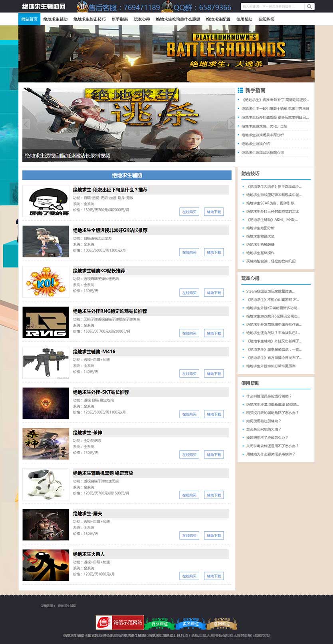Click the M416 rifle thumbnail

click(x=46, y=363)
